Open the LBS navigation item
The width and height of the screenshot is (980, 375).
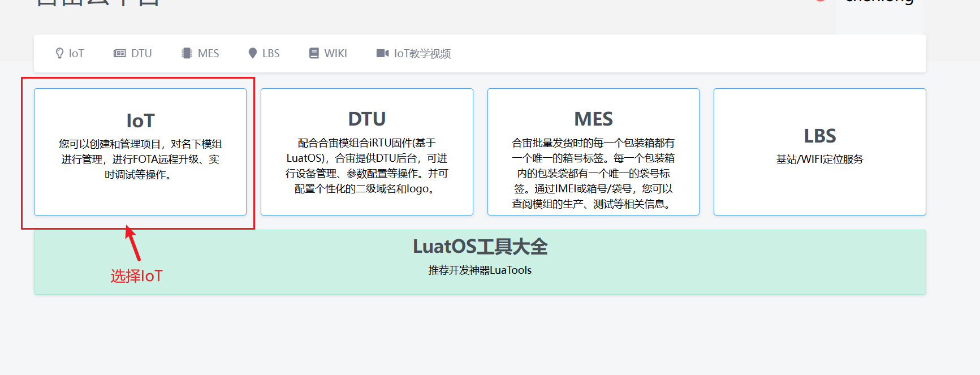click(x=264, y=53)
